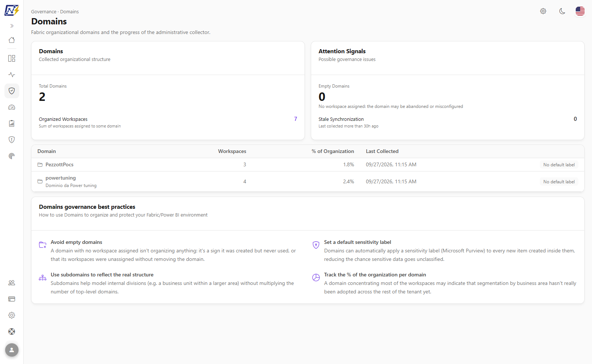Open the US flag language selector

coord(580,11)
